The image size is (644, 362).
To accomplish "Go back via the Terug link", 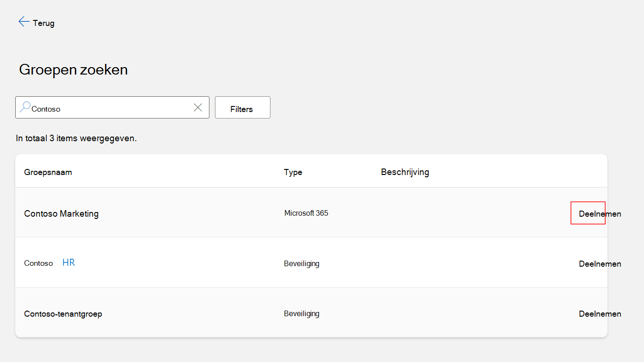I will 43,23.
